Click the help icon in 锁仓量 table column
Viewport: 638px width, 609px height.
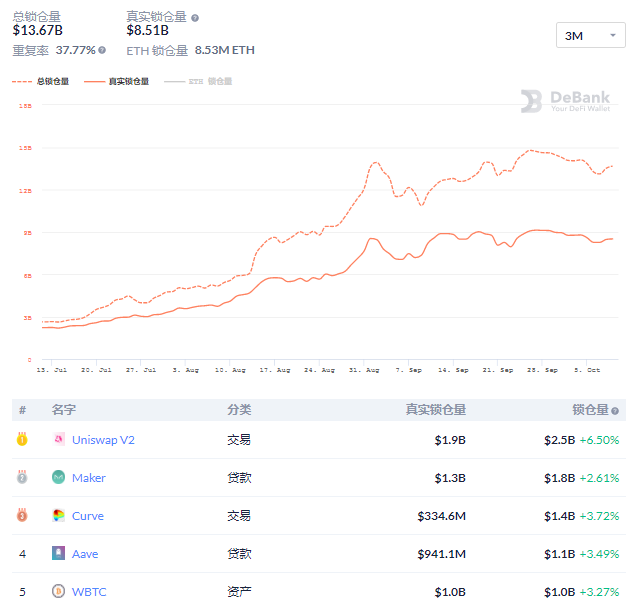click(615, 410)
